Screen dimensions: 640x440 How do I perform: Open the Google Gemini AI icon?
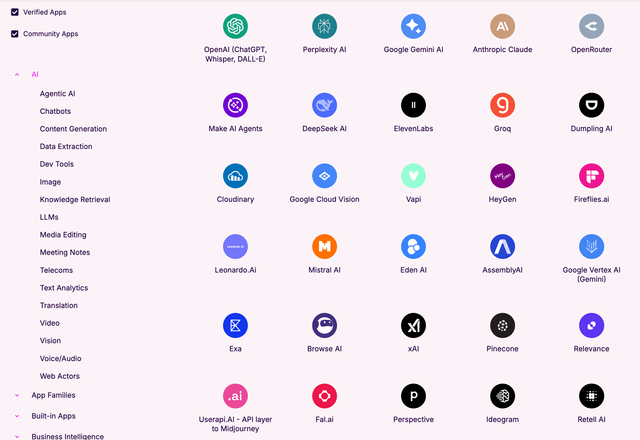point(413,26)
